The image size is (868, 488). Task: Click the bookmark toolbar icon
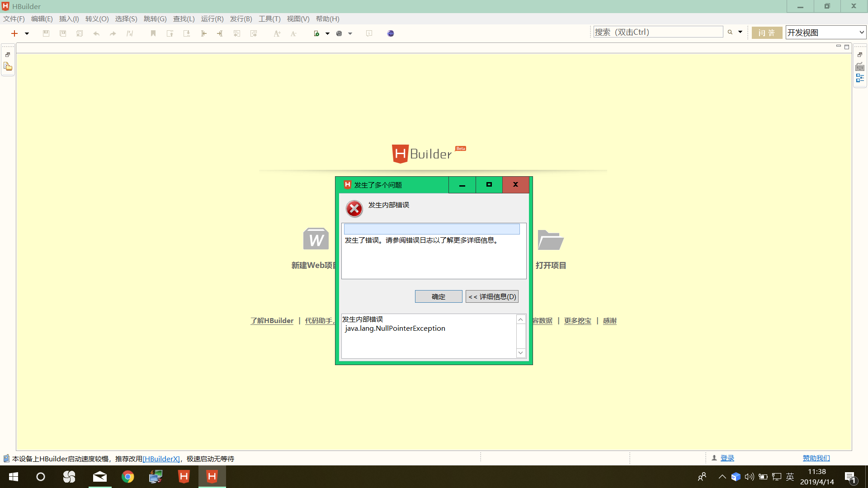click(153, 33)
